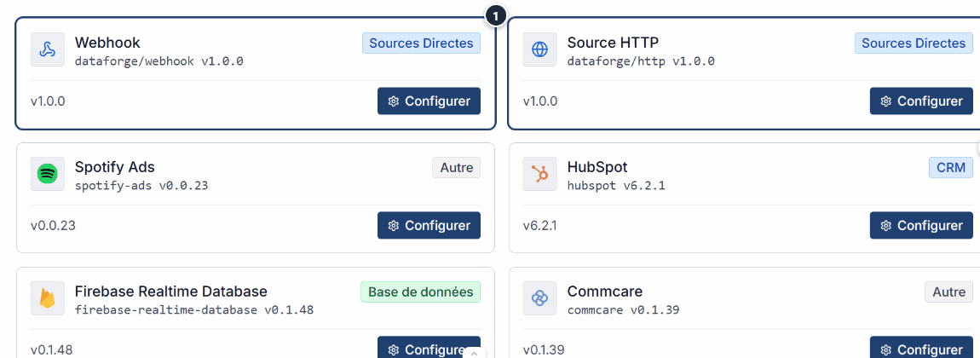Open the HubSpot connector title
This screenshot has width=980, height=358.
tap(597, 167)
